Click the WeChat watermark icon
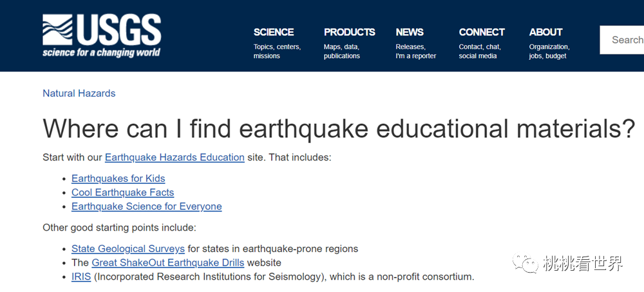644x292 pixels. pos(524,263)
